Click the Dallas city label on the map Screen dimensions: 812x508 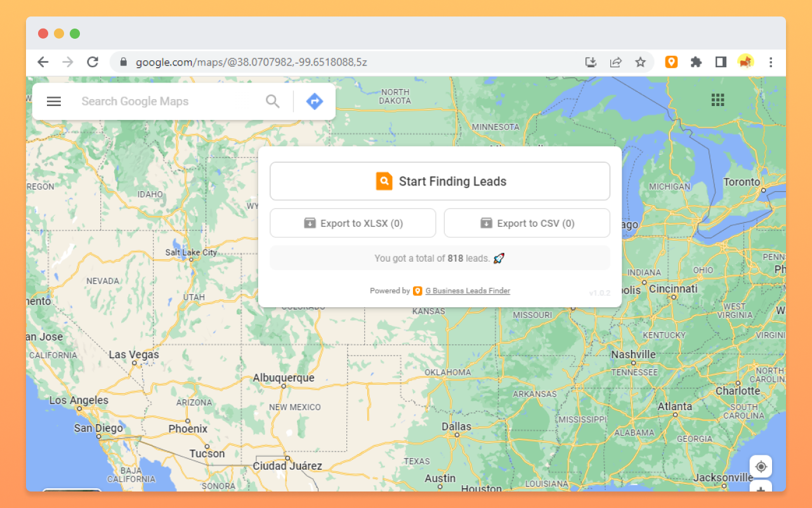457,427
